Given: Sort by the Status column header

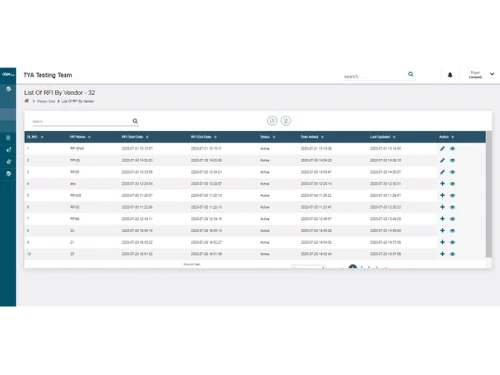Looking at the screenshot, I should (268, 137).
